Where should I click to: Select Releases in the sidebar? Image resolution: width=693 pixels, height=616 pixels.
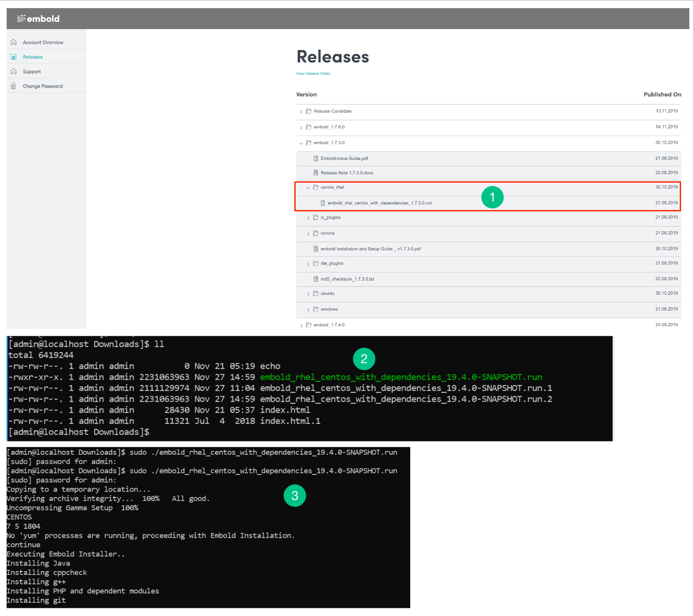tap(33, 57)
